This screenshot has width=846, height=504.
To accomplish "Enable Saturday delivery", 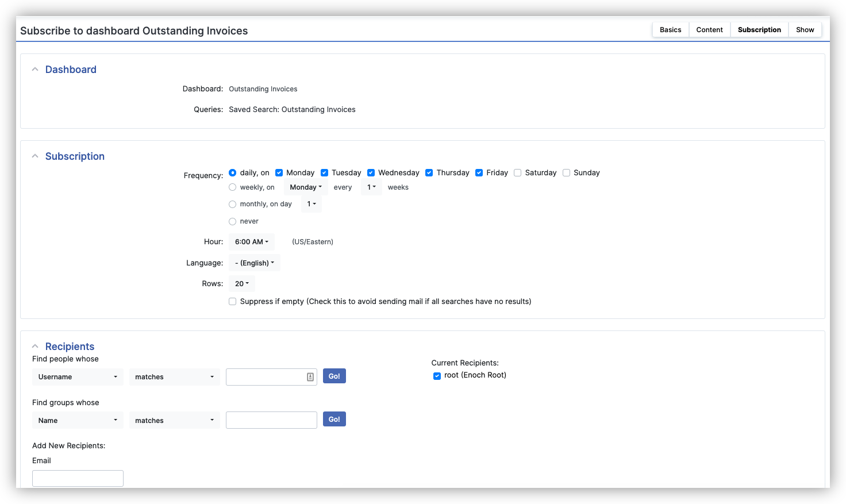I will click(x=517, y=172).
